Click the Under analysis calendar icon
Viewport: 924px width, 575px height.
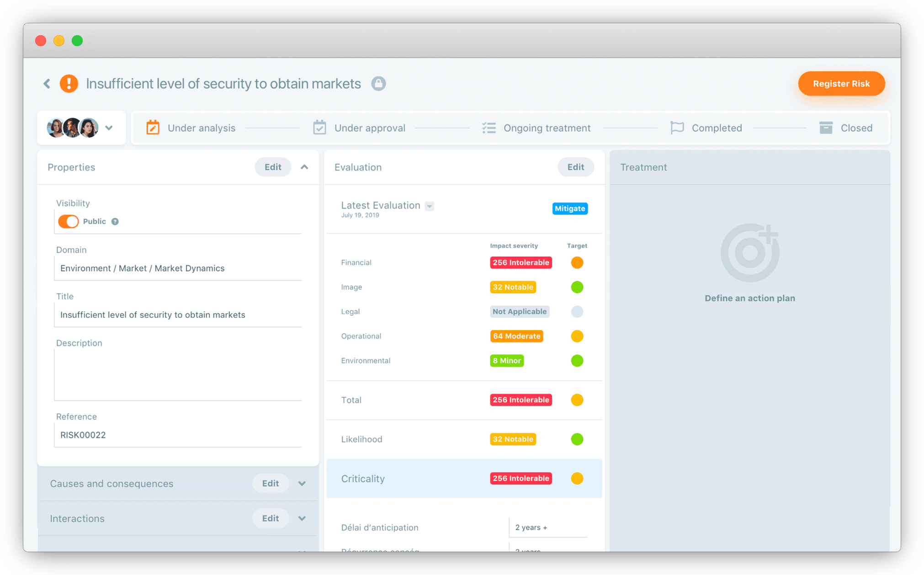[x=153, y=128]
